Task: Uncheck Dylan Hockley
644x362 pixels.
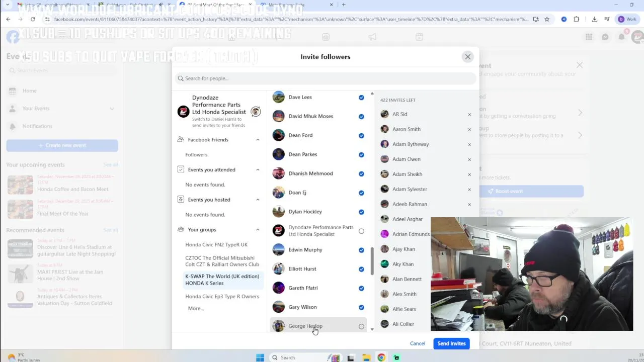Action: click(361, 212)
